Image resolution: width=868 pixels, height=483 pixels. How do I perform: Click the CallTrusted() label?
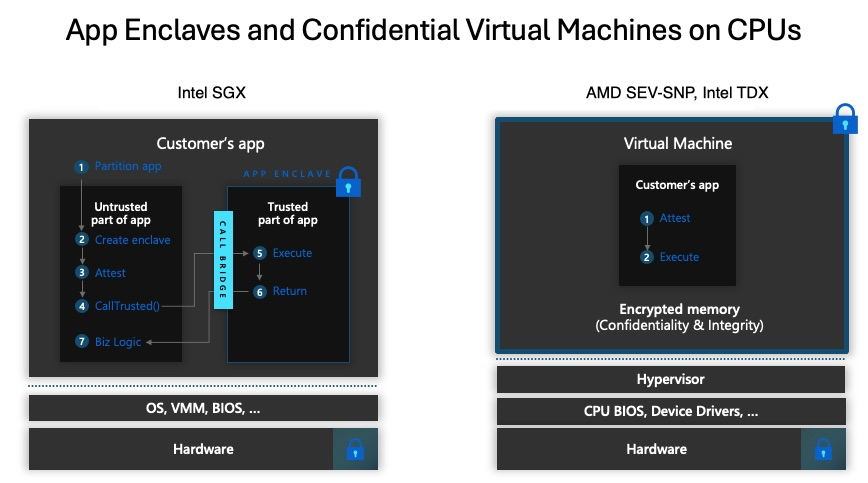point(128,306)
